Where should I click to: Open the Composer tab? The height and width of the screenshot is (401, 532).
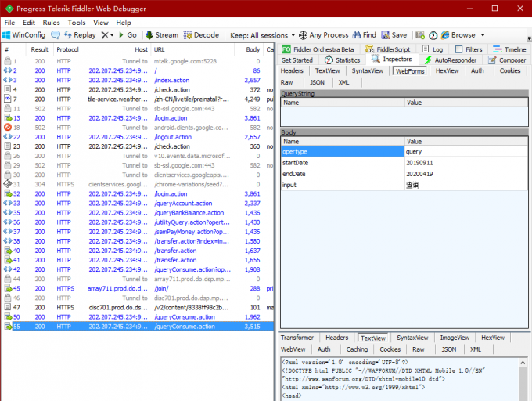click(507, 60)
